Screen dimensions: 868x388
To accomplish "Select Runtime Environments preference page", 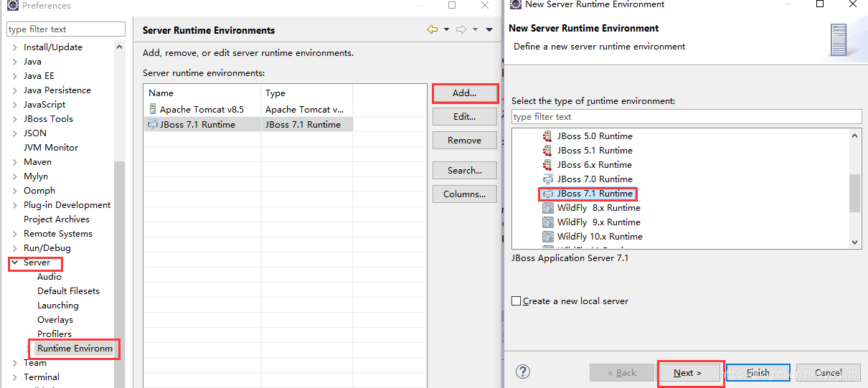I will tap(75, 349).
